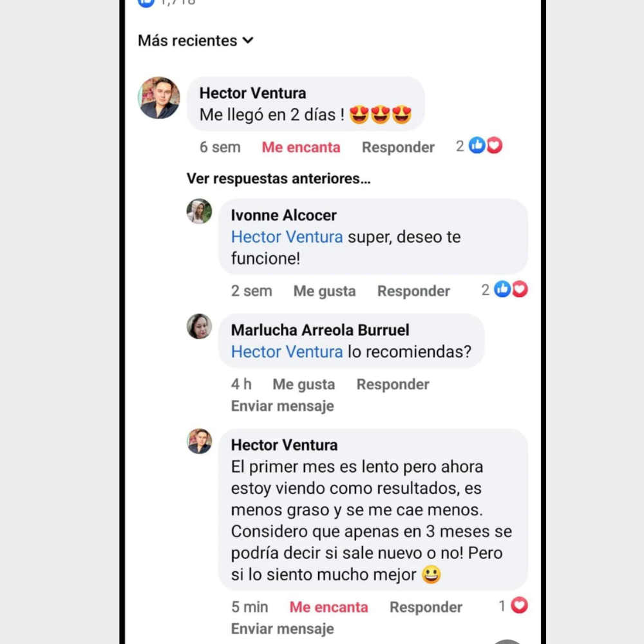Click Responder under the 5 min reply
The height and width of the screenshot is (644, 644).
tap(426, 607)
